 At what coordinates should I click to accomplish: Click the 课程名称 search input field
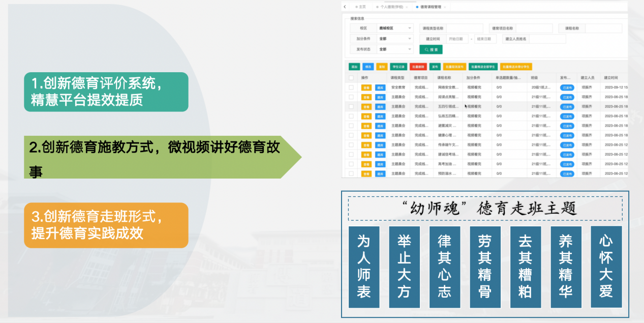603,28
